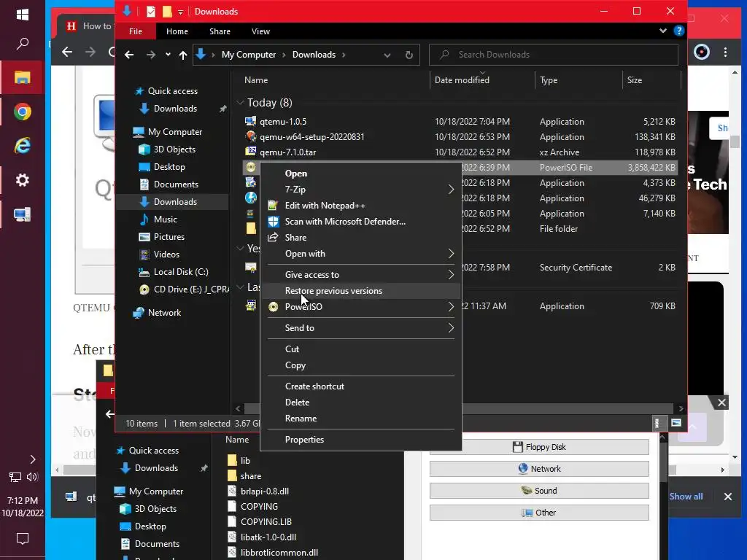Screen dimensions: 747x560
Task: Click the Sound button
Action: [539, 491]
